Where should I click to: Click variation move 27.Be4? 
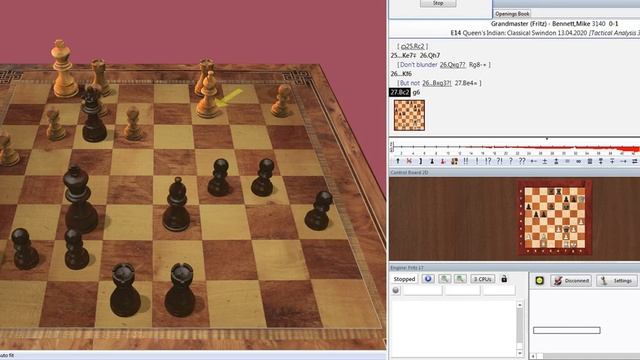pos(466,83)
